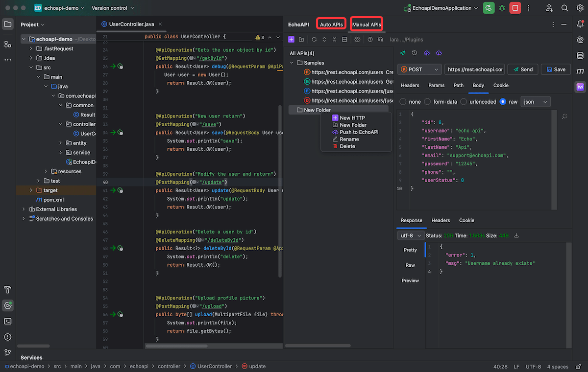
Task: Click the paper plane share icon near All APIs
Action: tap(402, 53)
